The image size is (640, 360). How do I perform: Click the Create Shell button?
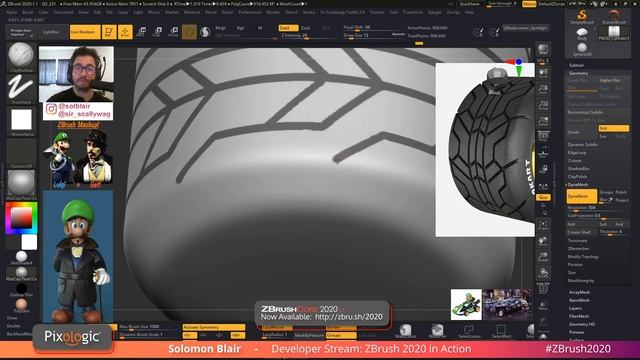[582, 232]
